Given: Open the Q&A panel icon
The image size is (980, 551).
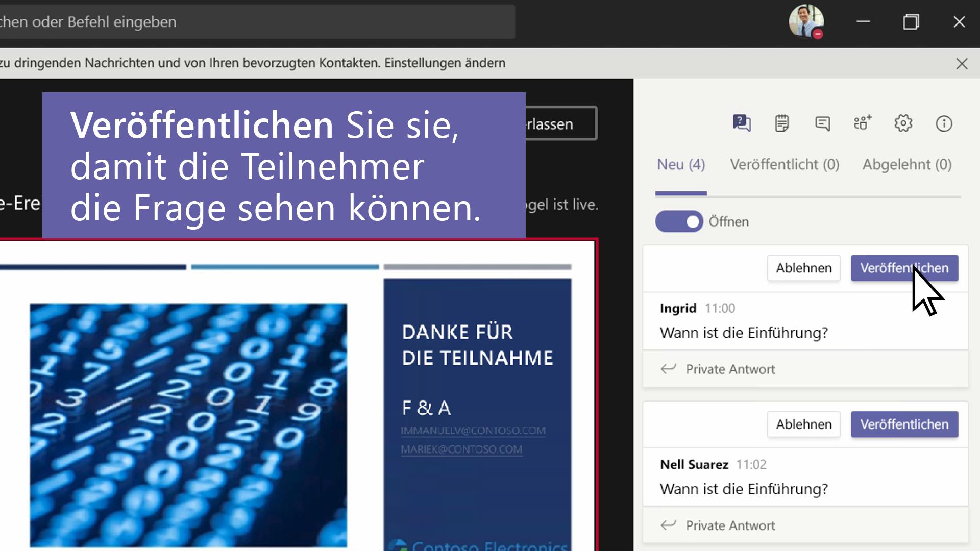Looking at the screenshot, I should [x=741, y=123].
